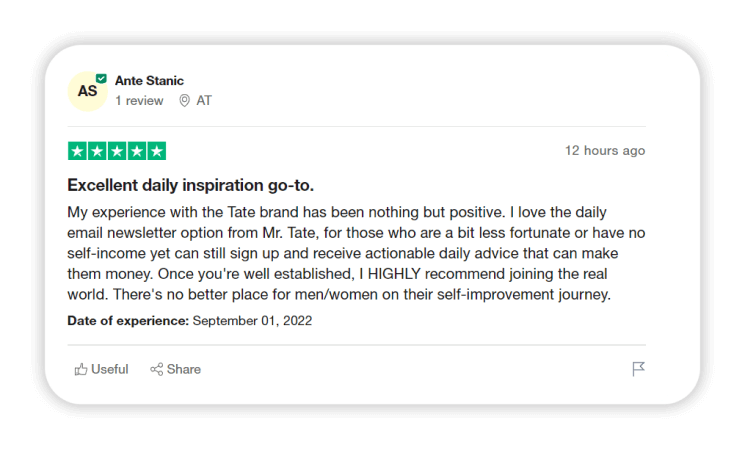Image resolution: width=745 pixels, height=450 pixels.
Task: Click the "Date of experience:" label
Action: click(x=128, y=321)
